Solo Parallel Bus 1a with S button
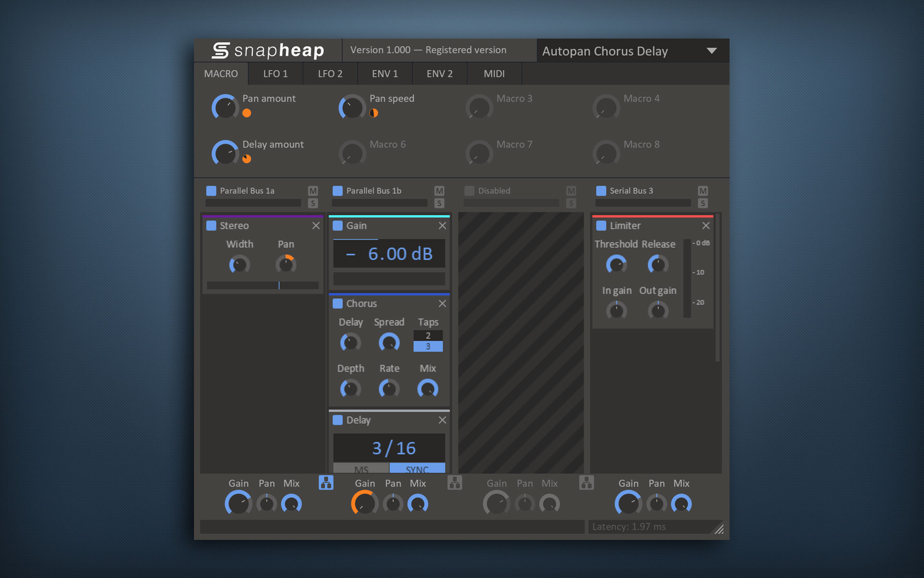Viewport: 924px width, 578px height. point(313,203)
